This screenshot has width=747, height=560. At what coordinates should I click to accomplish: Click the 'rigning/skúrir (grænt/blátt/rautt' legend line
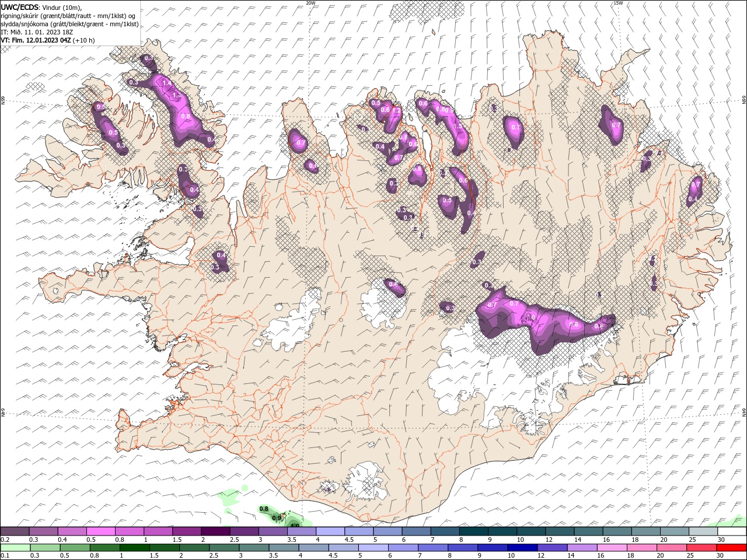[x=69, y=15]
